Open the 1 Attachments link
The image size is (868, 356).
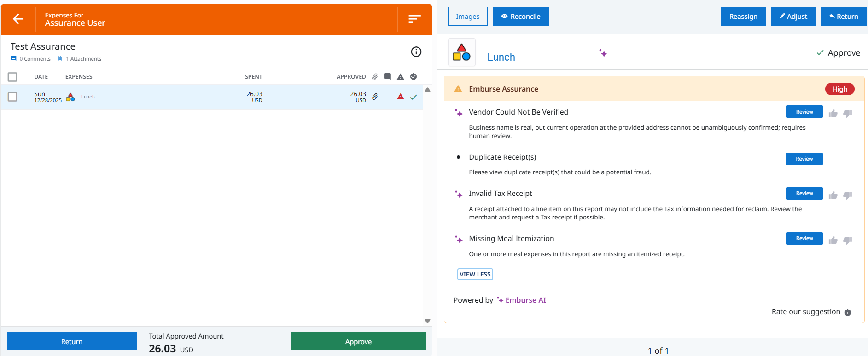(x=80, y=59)
